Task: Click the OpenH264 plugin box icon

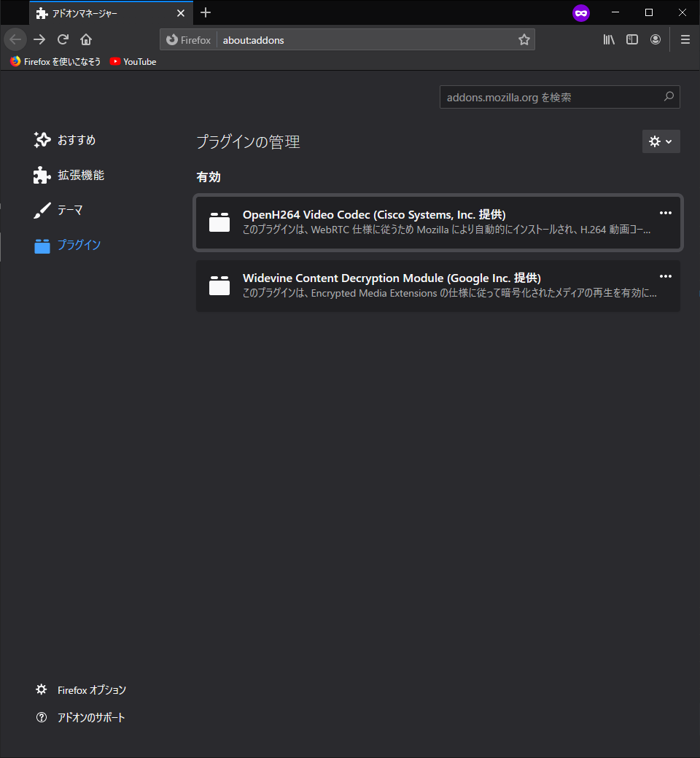Action: [219, 222]
